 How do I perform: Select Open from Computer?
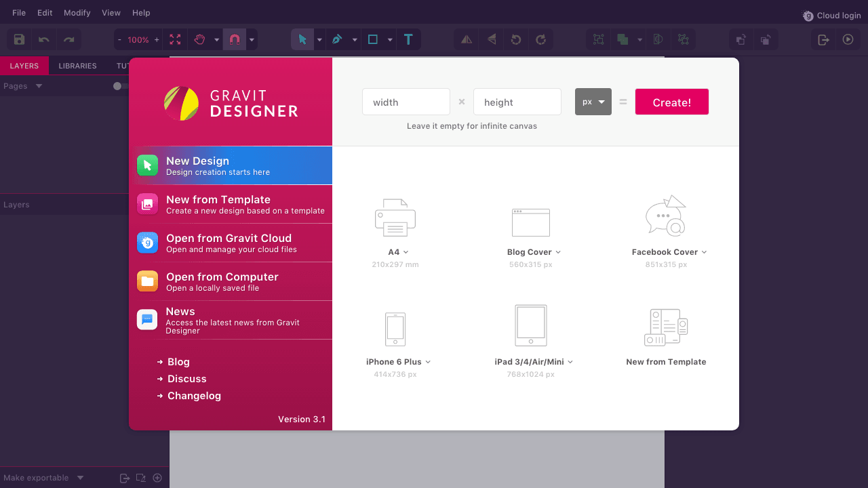pos(231,281)
